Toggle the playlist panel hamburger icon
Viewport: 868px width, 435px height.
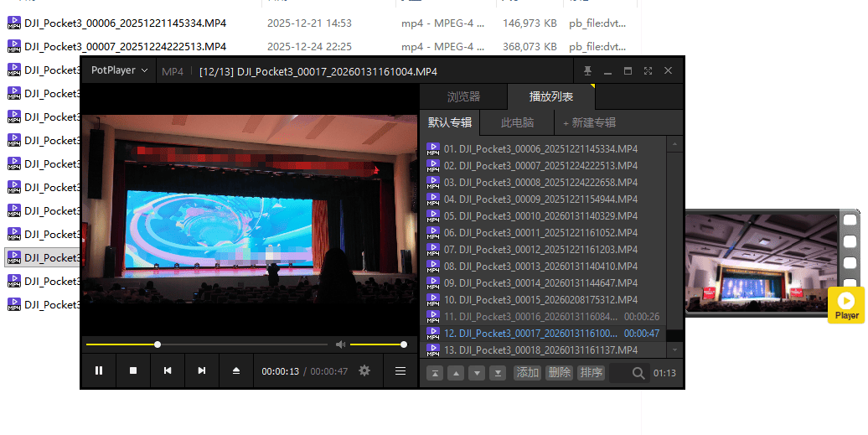point(400,370)
